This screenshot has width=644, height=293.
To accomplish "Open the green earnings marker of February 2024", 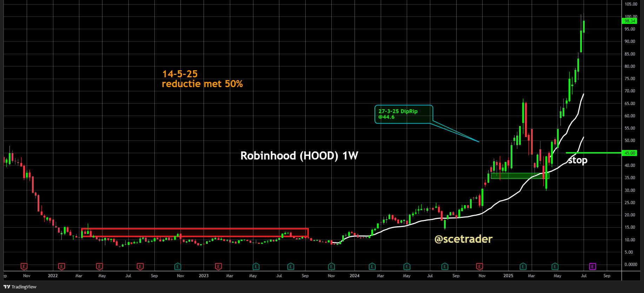I will pyautogui.click(x=372, y=267).
